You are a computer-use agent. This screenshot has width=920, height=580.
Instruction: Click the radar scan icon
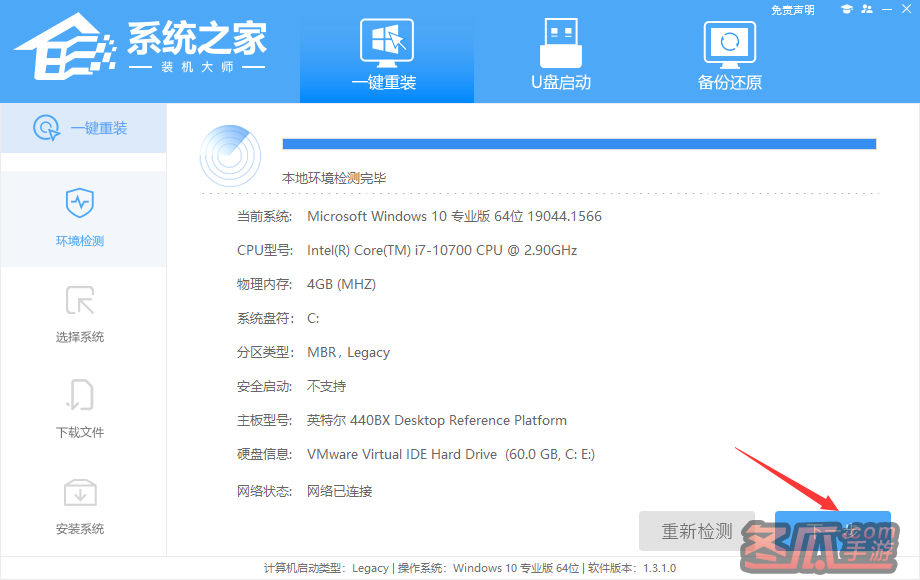231,155
